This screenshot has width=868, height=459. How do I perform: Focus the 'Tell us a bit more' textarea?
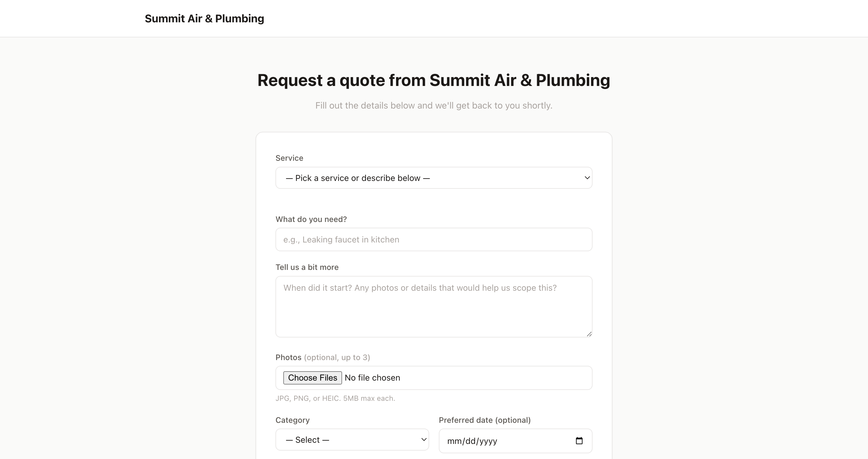coord(434,307)
